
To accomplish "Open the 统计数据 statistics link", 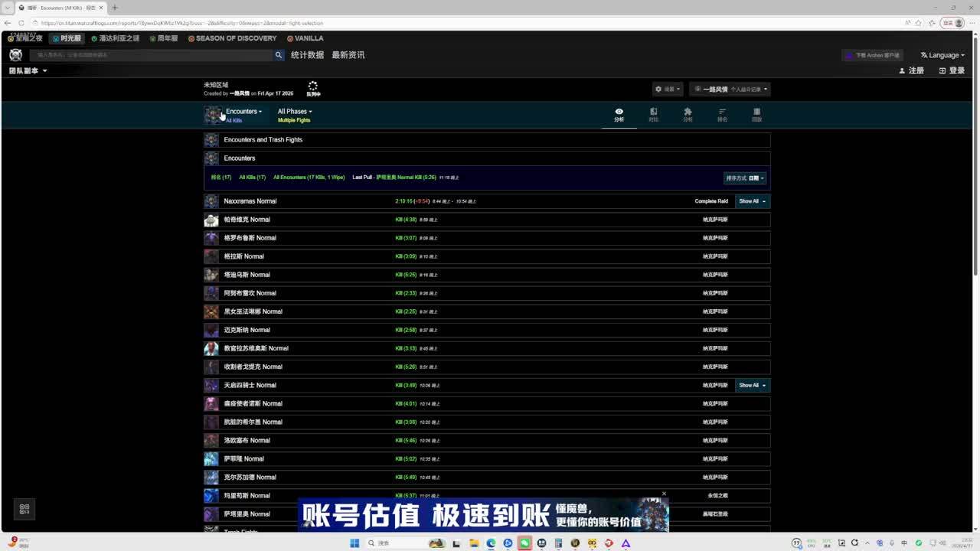I will [307, 55].
